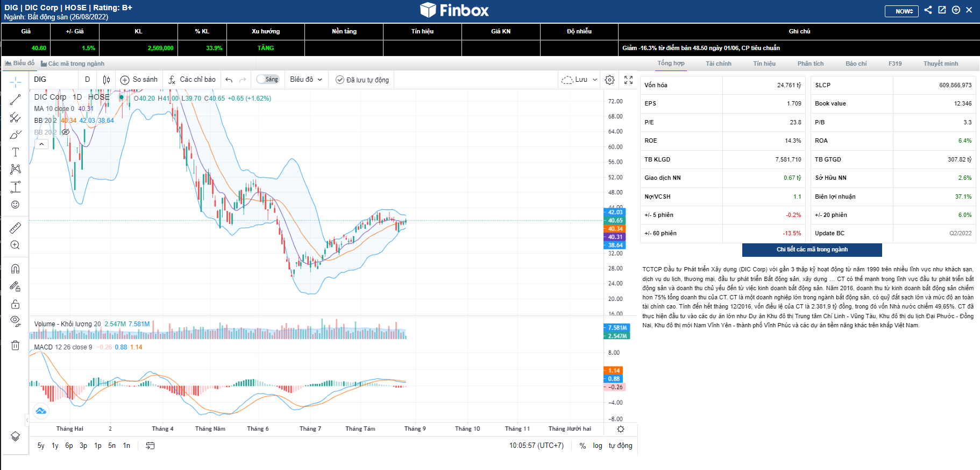980x470 pixels.
Task: Open chart settings gear in top toolbar
Action: click(609, 80)
